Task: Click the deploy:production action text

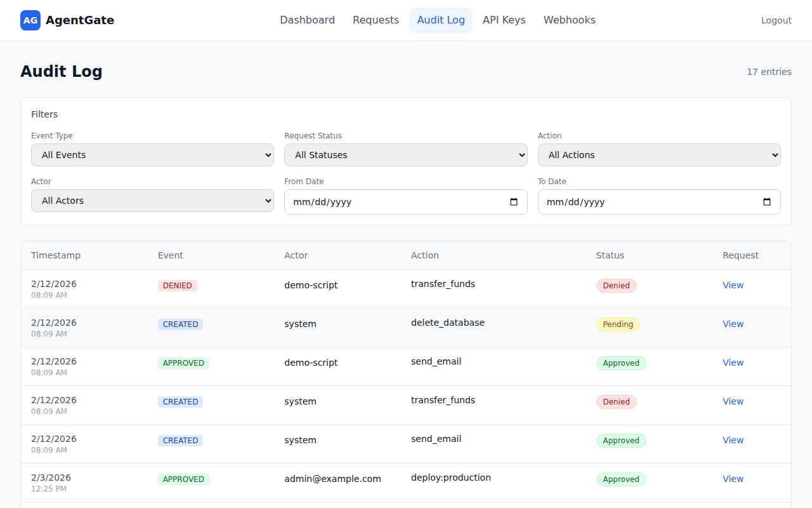Action: click(x=451, y=478)
